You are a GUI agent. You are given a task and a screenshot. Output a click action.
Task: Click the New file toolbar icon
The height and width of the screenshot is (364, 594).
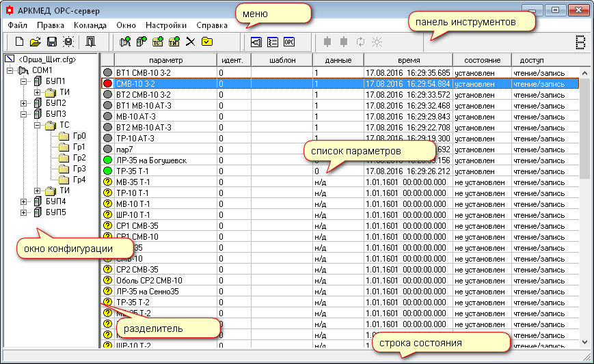[19, 42]
